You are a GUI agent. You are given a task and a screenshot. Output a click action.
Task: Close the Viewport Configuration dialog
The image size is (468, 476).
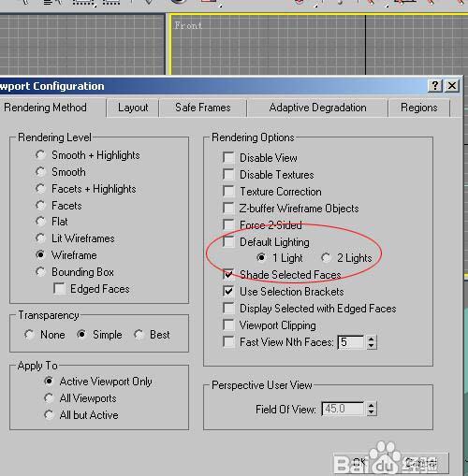click(452, 85)
